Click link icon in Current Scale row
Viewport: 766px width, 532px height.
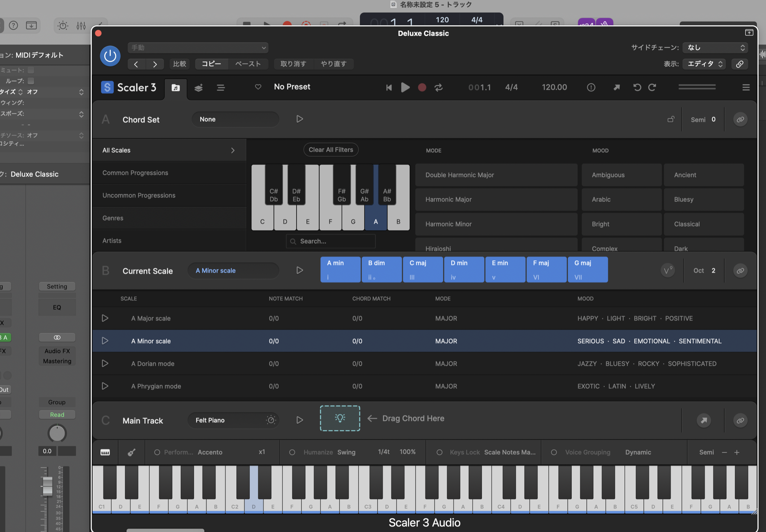click(740, 271)
